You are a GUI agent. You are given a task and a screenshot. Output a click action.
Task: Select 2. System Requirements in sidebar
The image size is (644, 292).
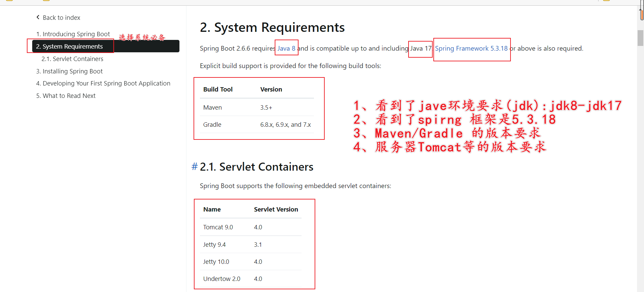click(106, 46)
